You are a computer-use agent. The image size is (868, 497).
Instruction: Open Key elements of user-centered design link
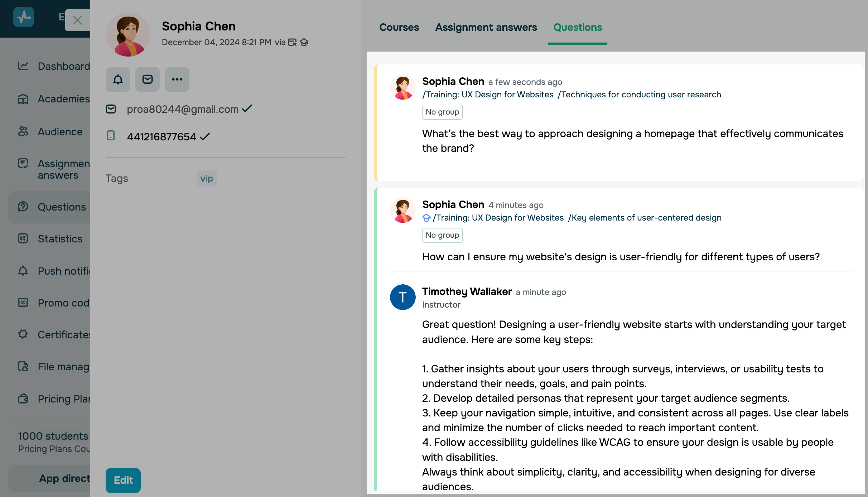pos(645,218)
